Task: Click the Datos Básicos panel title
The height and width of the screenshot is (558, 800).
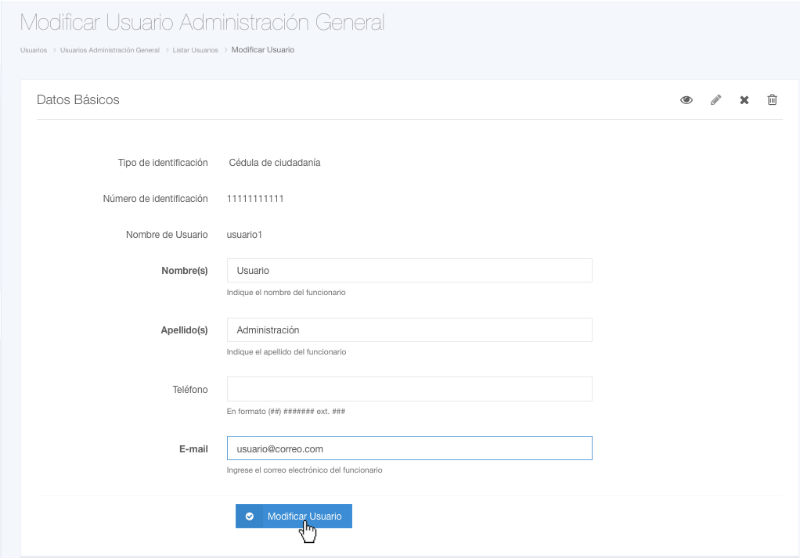Action: 78,100
